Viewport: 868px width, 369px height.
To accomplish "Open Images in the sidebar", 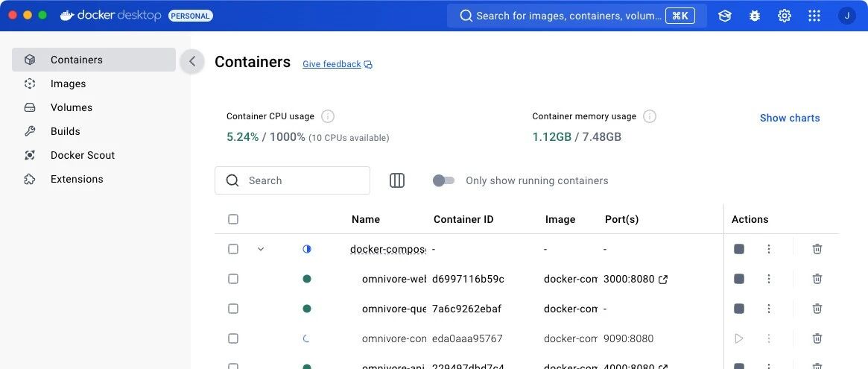I will point(94,83).
